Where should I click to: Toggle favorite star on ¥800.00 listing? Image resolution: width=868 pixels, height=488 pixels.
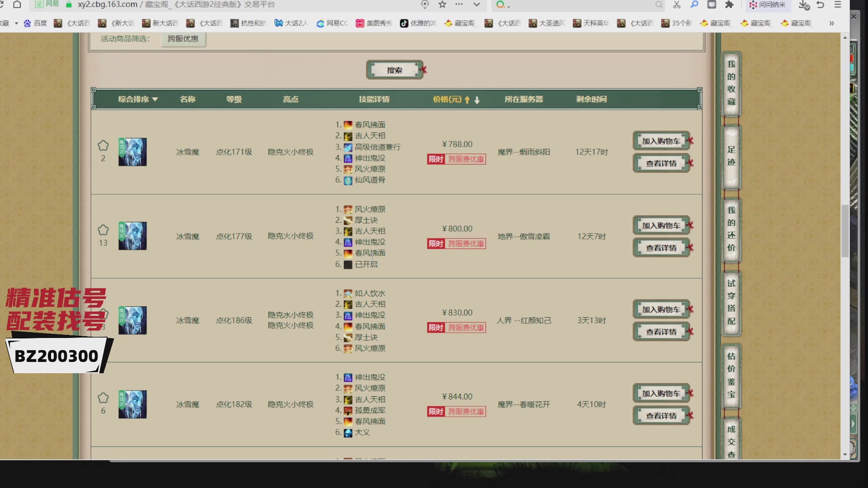point(103,230)
